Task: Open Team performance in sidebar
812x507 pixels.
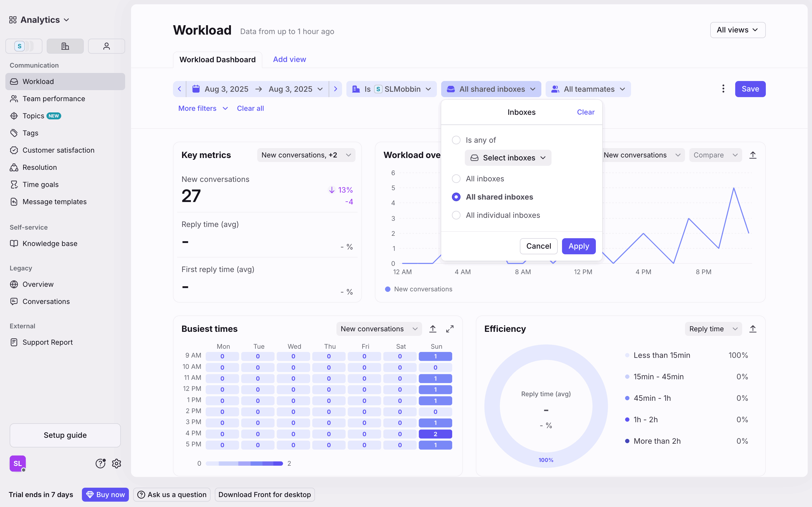Action: point(54,99)
